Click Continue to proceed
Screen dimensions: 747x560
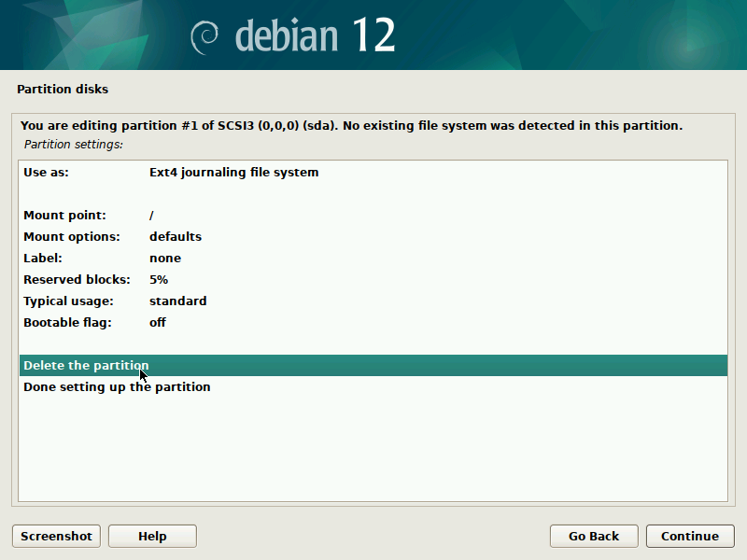click(x=690, y=536)
